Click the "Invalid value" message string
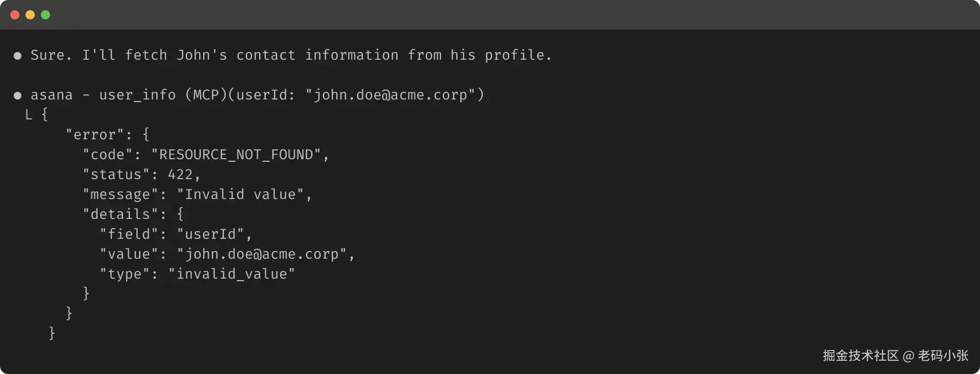The height and width of the screenshot is (374, 980). click(x=240, y=194)
